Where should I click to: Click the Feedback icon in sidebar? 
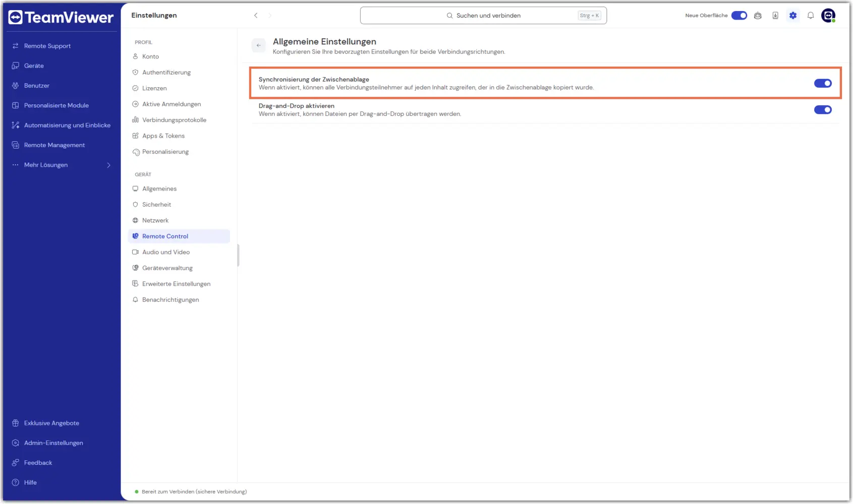[x=16, y=463]
